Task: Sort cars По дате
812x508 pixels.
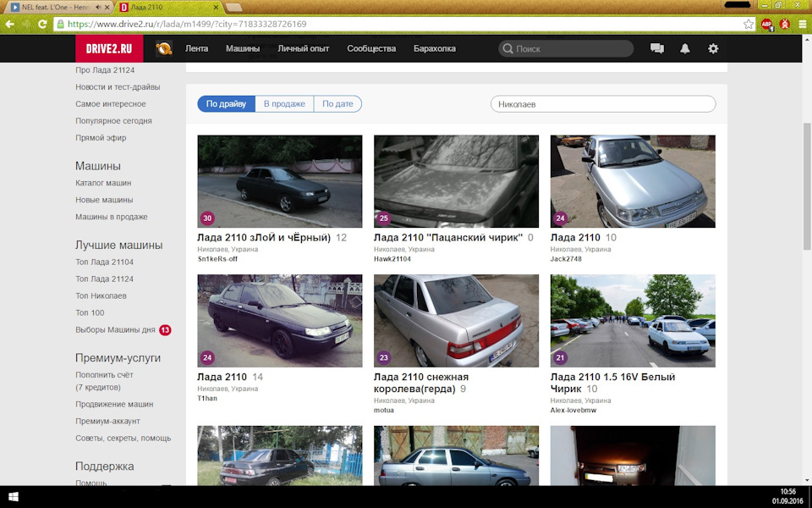Action: [x=337, y=103]
